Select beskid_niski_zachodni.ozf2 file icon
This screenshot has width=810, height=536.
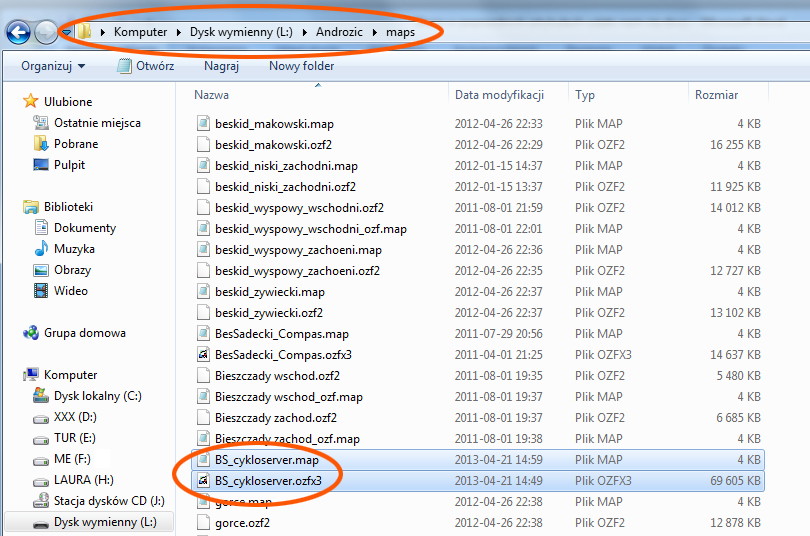[204, 186]
